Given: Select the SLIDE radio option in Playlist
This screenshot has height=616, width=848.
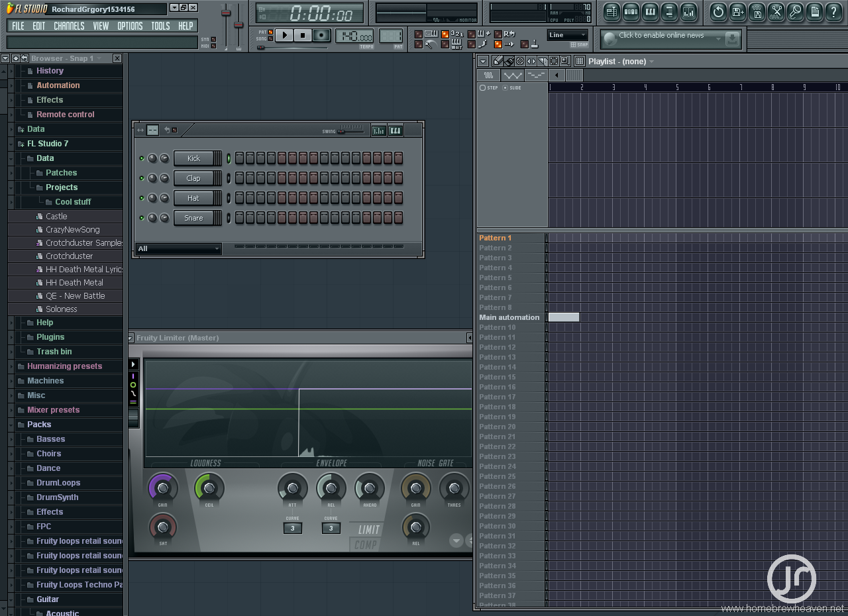Looking at the screenshot, I should (x=512, y=88).
